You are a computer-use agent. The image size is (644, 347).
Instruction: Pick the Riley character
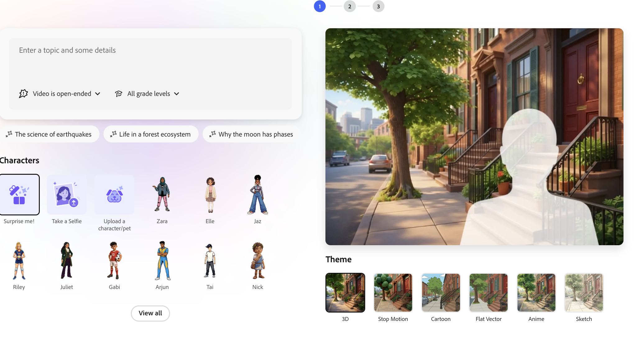19,261
